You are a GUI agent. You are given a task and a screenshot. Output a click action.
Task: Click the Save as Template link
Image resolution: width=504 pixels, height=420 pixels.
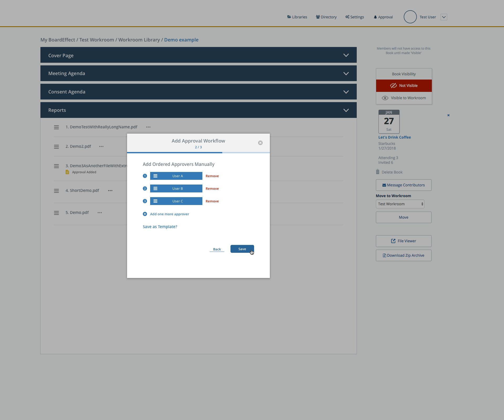(x=160, y=227)
